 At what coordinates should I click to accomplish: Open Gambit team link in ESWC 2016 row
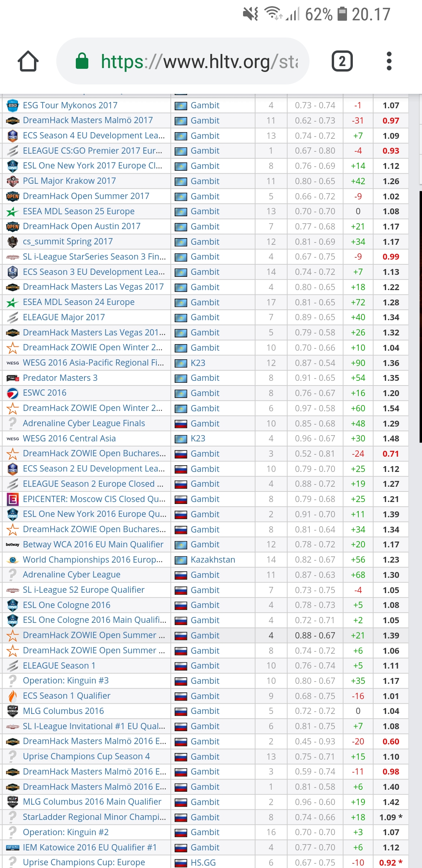point(205,393)
